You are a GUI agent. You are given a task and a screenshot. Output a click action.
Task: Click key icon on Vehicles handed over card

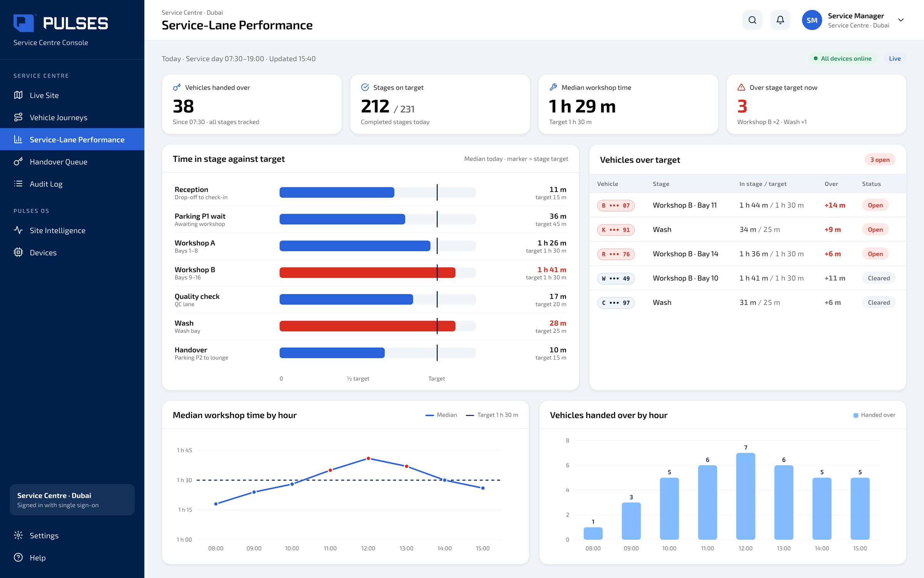pos(177,87)
